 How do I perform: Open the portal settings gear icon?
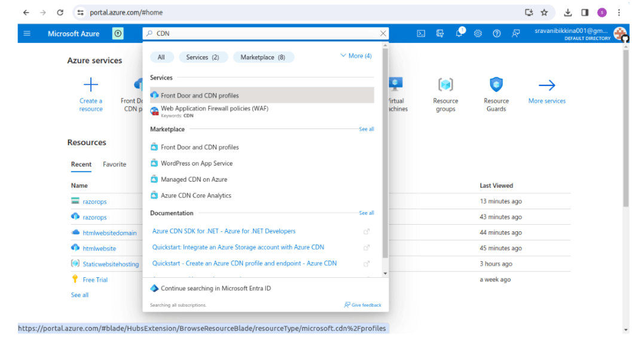[x=477, y=33]
